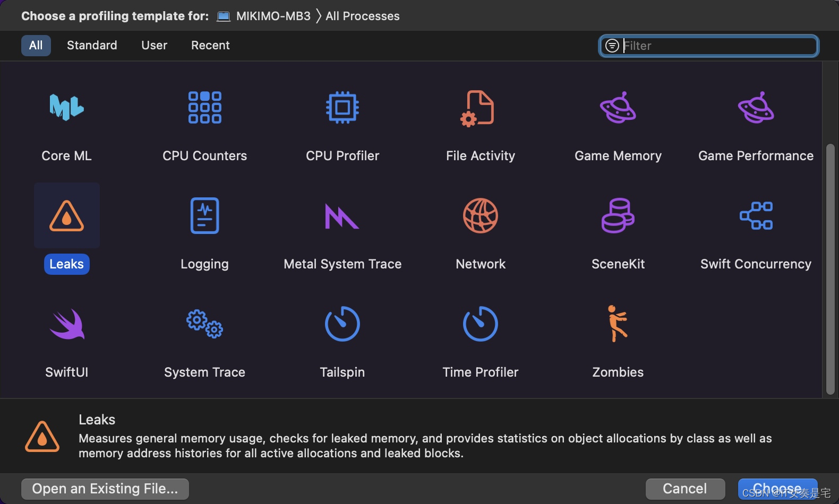The width and height of the screenshot is (839, 504).
Task: Choose the CPU Profiler chip icon
Action: 343,108
